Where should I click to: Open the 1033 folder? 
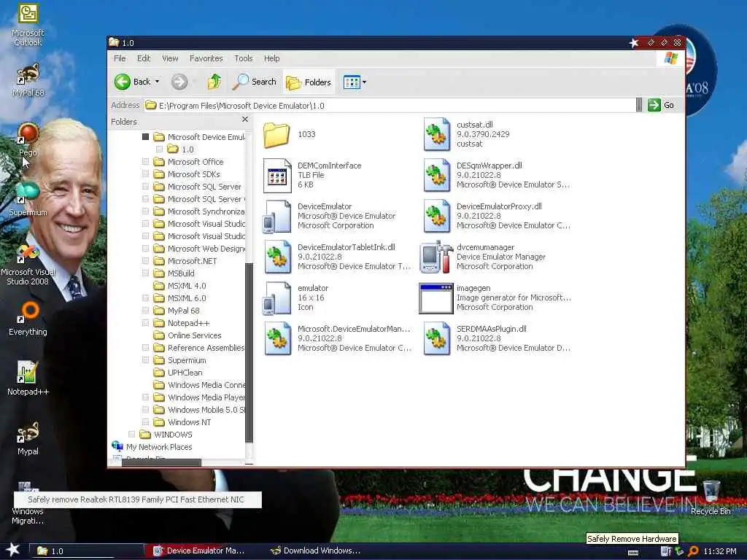[x=276, y=135]
